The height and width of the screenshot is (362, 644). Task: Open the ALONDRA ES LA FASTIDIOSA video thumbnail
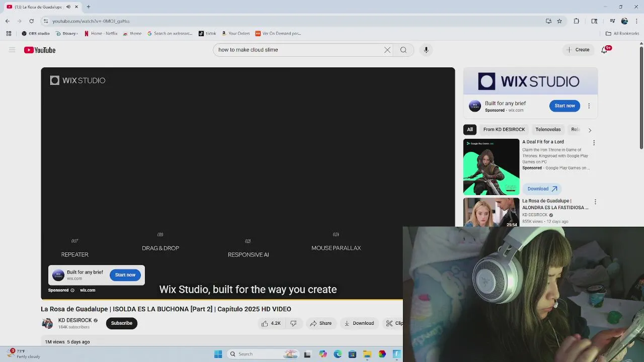pos(491,212)
